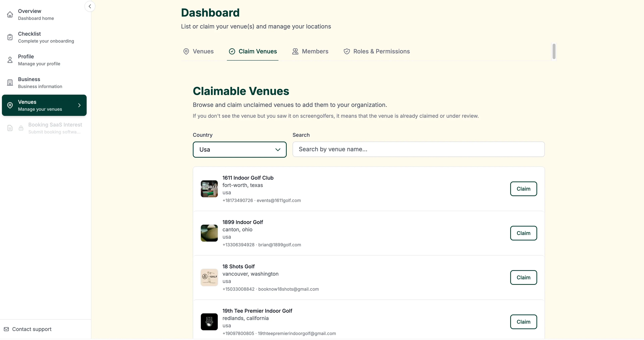644x340 pixels.
Task: Click the Business building icon
Action: pos(10,82)
